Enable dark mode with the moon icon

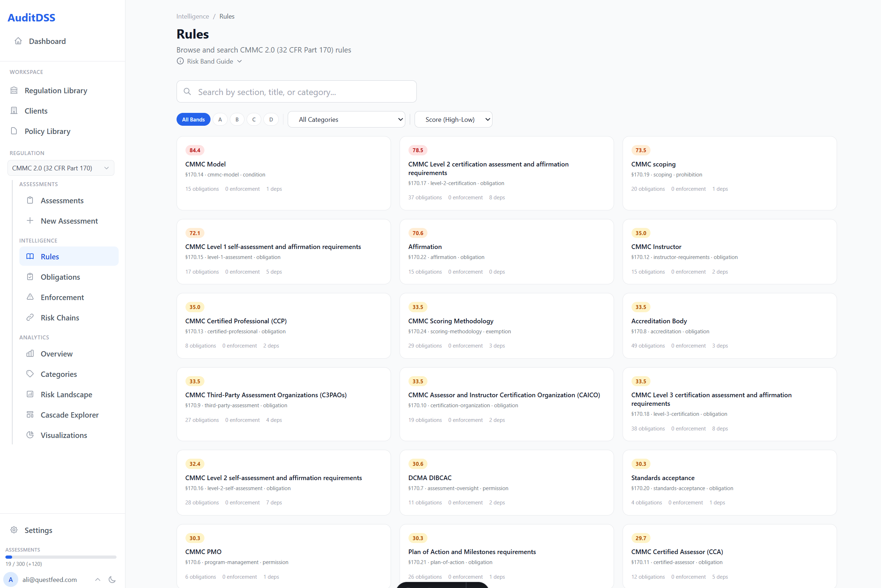click(112, 579)
